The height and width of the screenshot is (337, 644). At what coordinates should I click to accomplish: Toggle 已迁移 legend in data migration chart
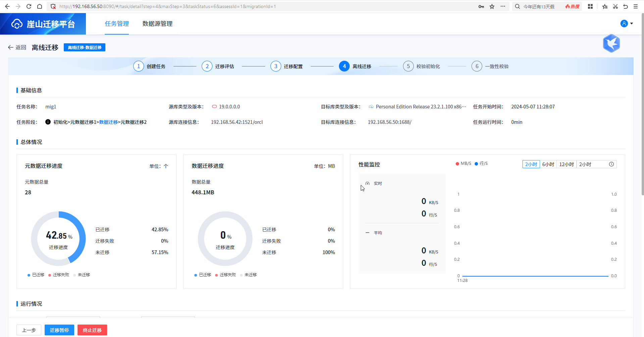tap(203, 275)
